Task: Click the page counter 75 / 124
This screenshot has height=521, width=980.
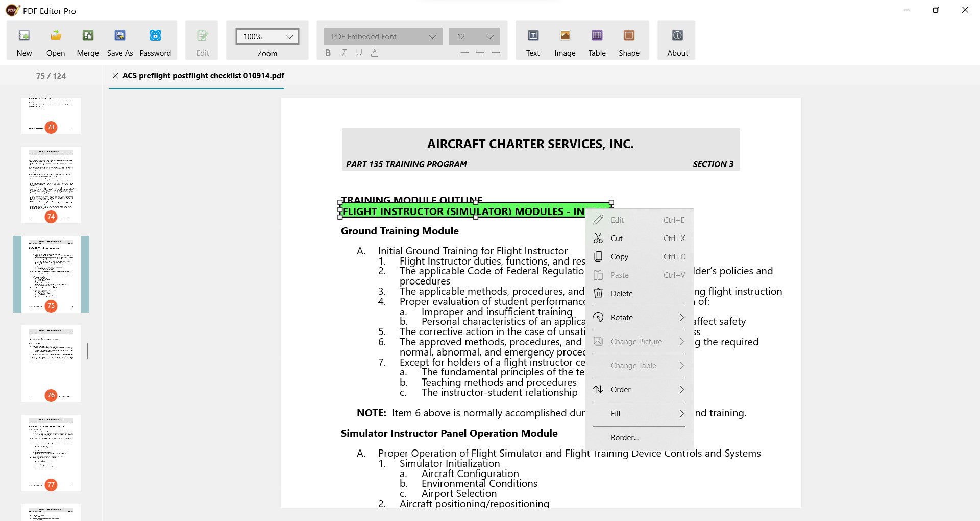Action: 51,76
